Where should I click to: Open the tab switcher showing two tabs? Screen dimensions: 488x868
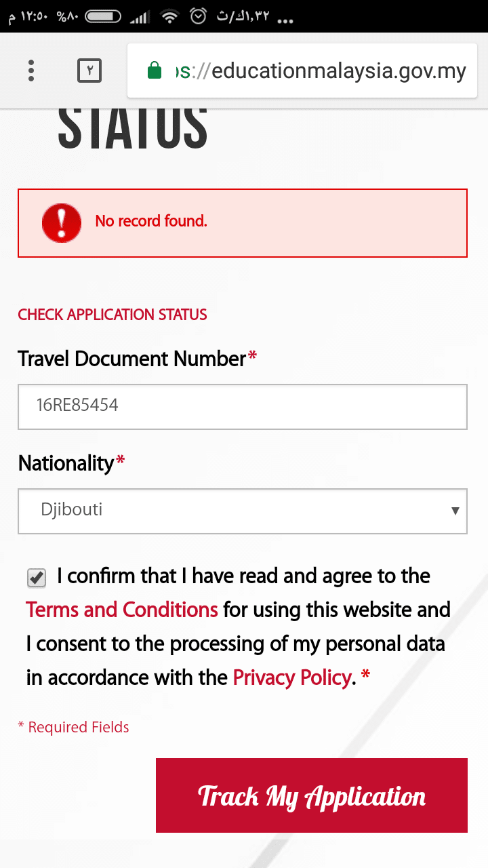89,71
